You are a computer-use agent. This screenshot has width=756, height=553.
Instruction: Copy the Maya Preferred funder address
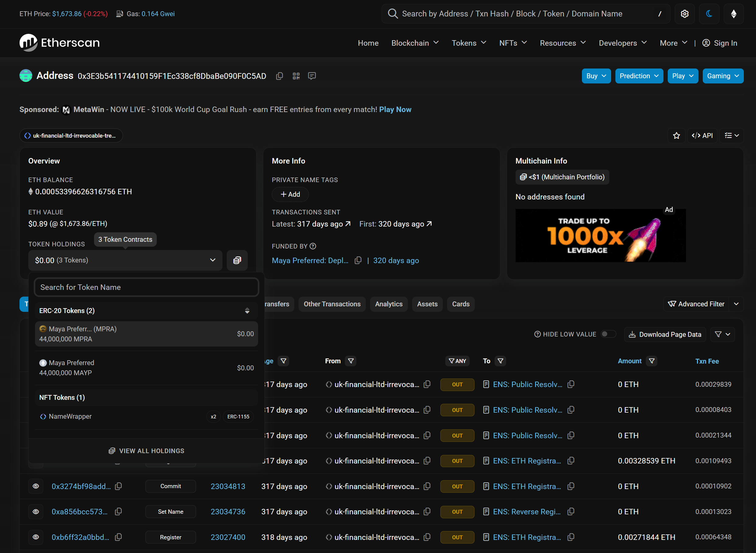pos(358,260)
